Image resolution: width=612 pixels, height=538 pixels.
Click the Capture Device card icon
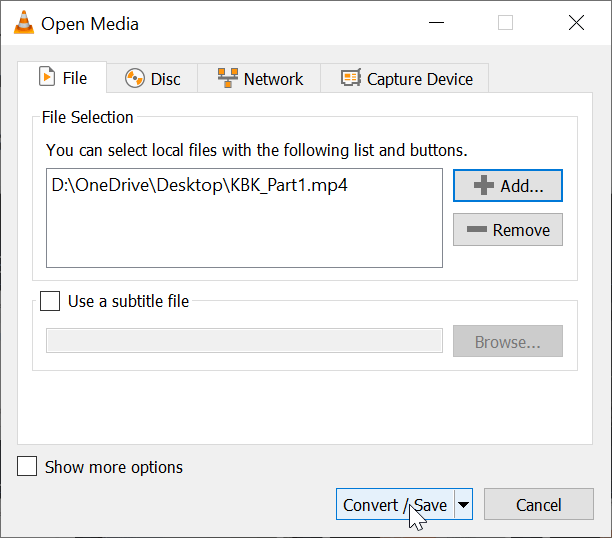[350, 78]
